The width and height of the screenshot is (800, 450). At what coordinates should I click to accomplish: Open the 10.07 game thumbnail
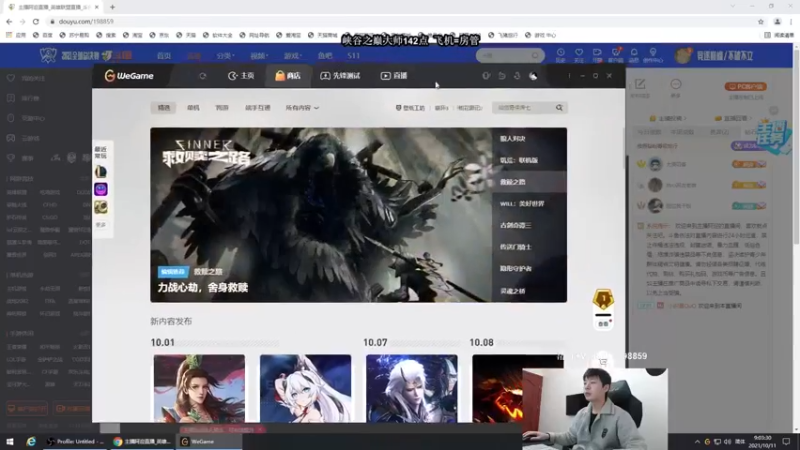pos(411,388)
